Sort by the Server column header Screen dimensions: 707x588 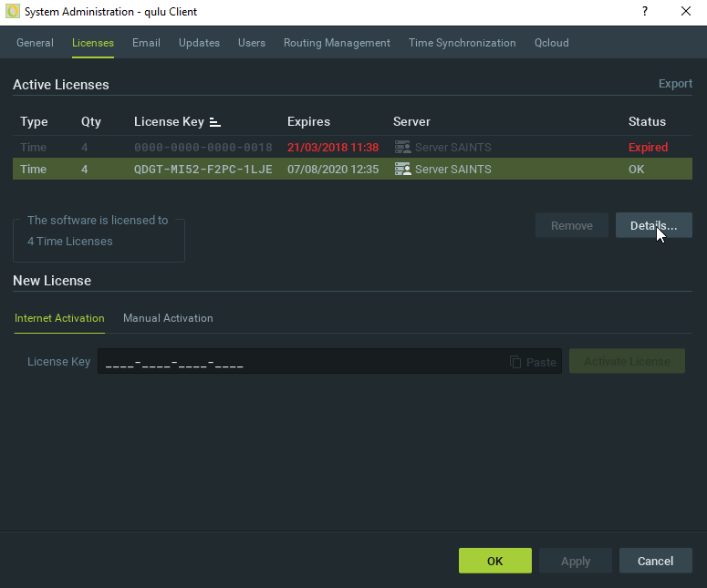(x=411, y=121)
